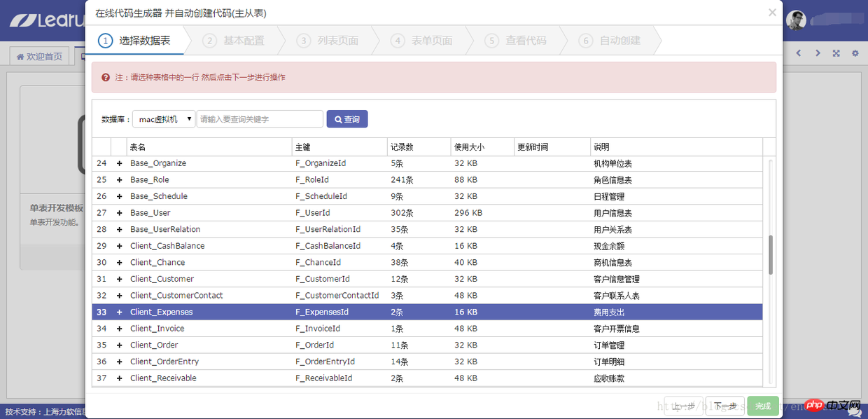The image size is (868, 419).
Task: Click the 下一步 next button
Action: coord(725,406)
